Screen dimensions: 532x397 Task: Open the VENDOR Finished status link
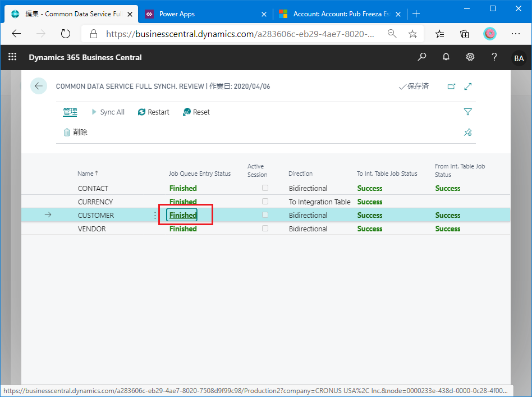point(183,229)
